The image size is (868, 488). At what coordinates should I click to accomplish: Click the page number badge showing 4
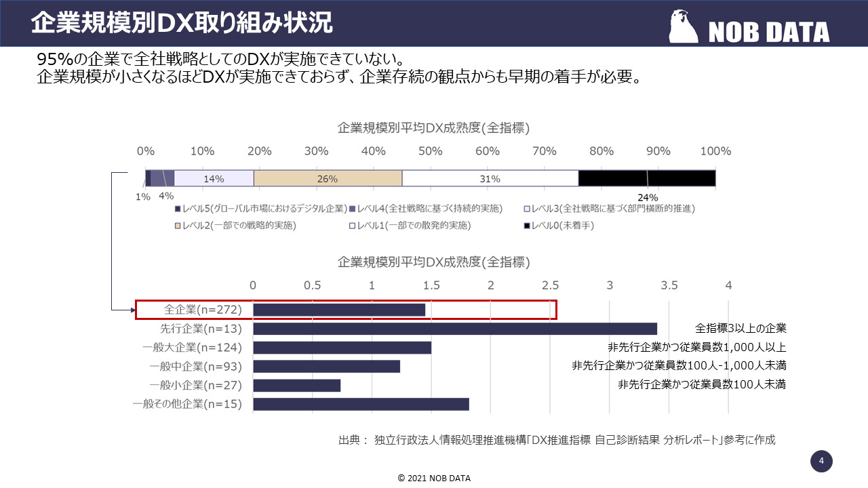(x=821, y=461)
